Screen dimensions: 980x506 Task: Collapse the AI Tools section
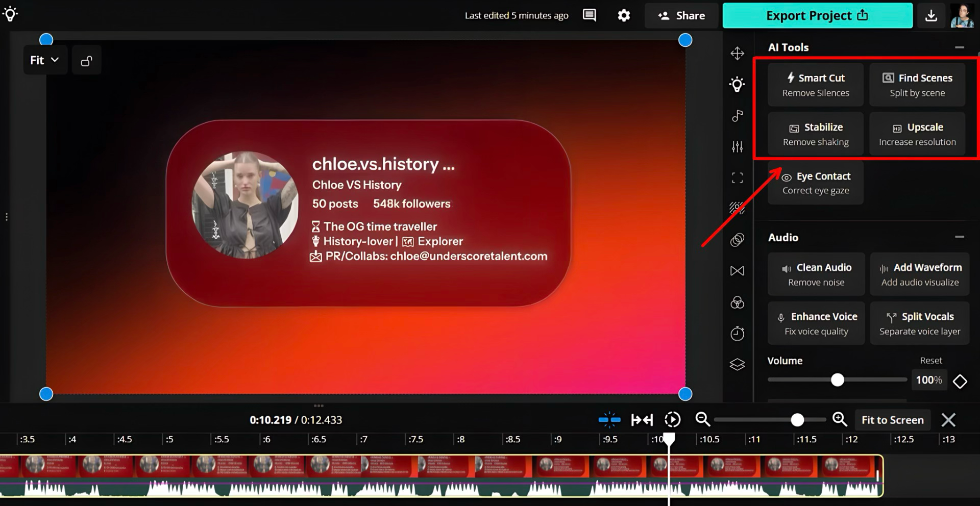point(960,47)
